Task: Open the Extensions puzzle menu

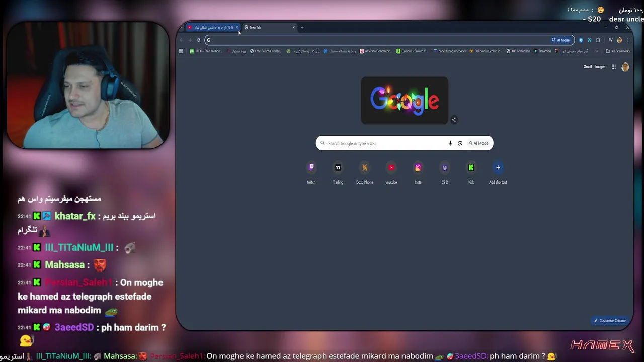Action: pos(598,40)
